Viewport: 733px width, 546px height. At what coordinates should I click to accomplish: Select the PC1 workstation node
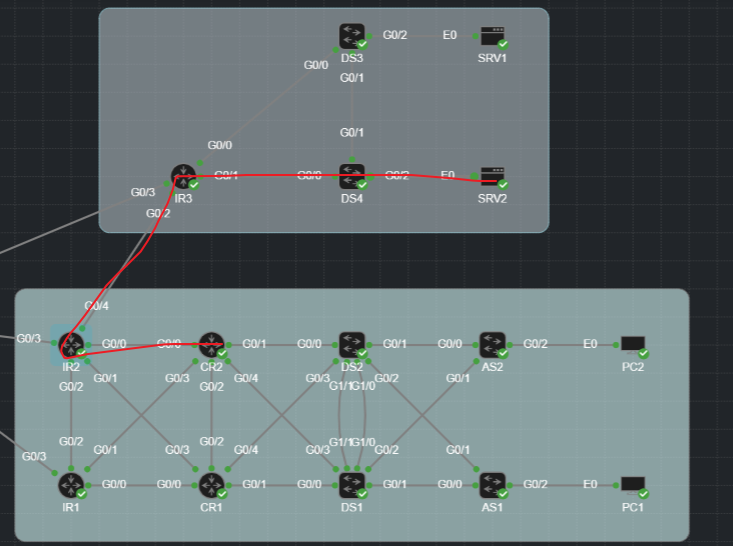coord(633,485)
